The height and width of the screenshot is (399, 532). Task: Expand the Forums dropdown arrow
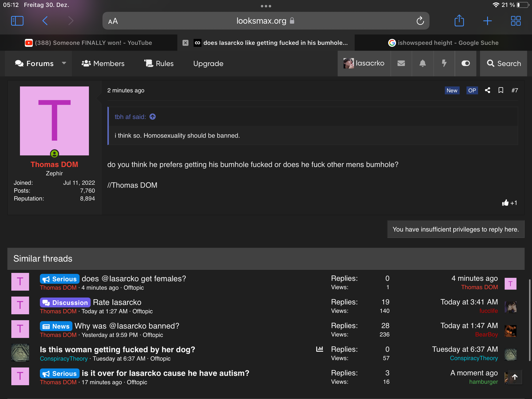(64, 63)
